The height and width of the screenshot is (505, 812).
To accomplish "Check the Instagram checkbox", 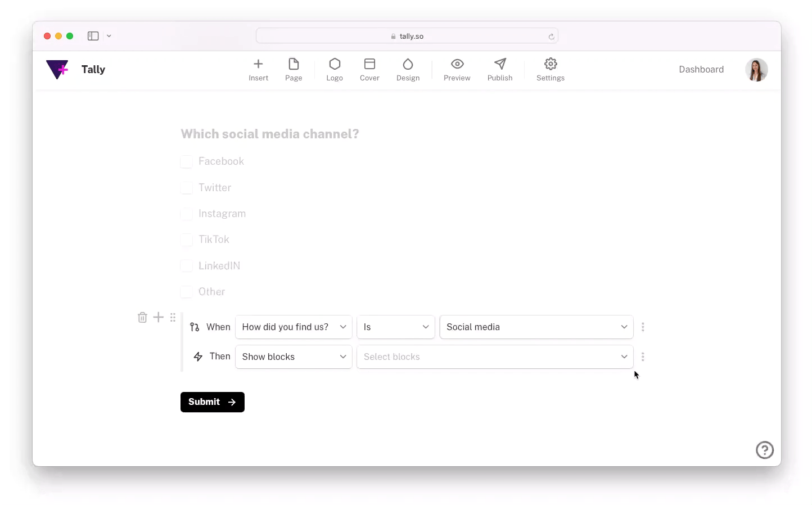I will coord(187,214).
